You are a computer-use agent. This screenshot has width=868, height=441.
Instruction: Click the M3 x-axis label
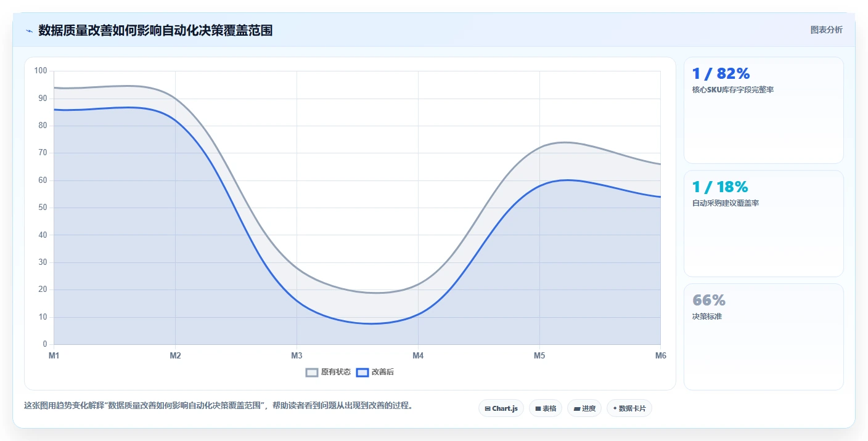[x=297, y=355]
